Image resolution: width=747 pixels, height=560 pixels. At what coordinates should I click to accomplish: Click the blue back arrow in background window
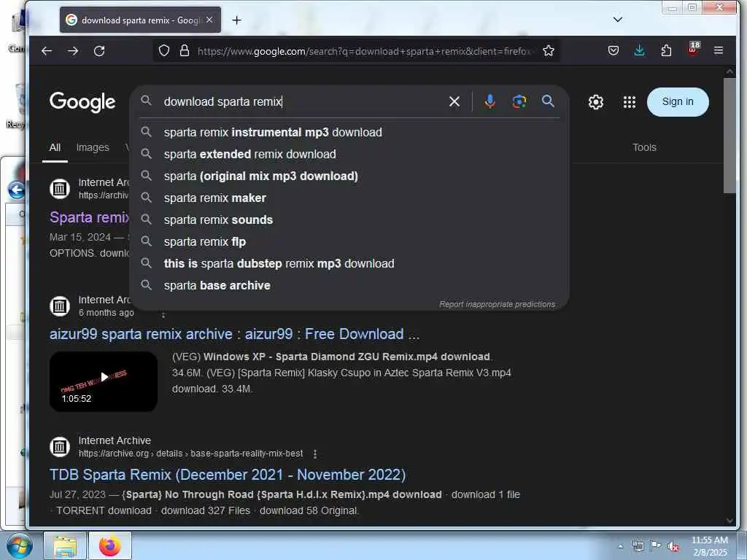pyautogui.click(x=16, y=190)
